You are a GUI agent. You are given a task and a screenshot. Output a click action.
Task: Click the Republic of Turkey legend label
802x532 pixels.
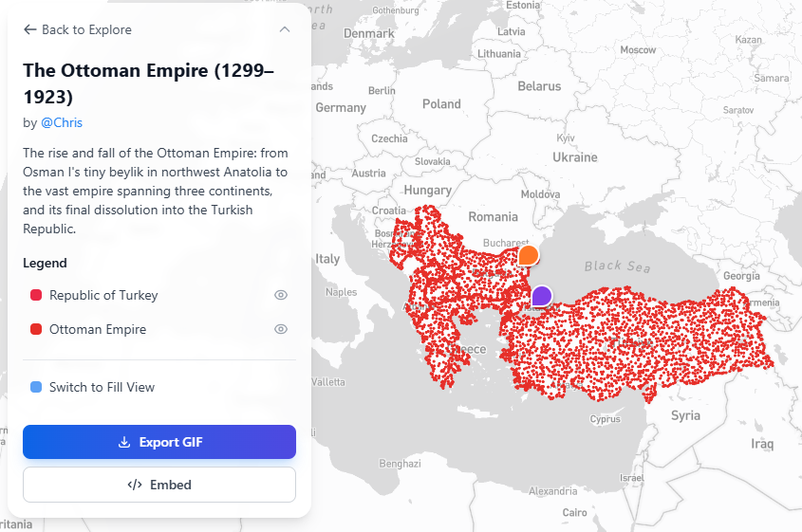(x=103, y=295)
